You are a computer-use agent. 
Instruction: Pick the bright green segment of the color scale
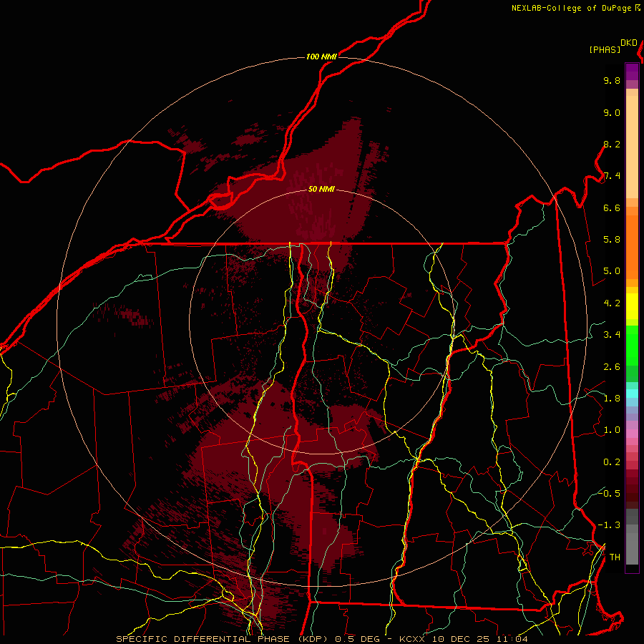(632, 345)
